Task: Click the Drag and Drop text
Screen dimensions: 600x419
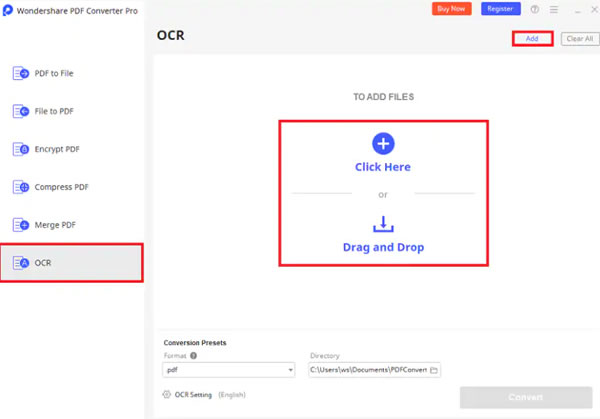Action: (383, 247)
